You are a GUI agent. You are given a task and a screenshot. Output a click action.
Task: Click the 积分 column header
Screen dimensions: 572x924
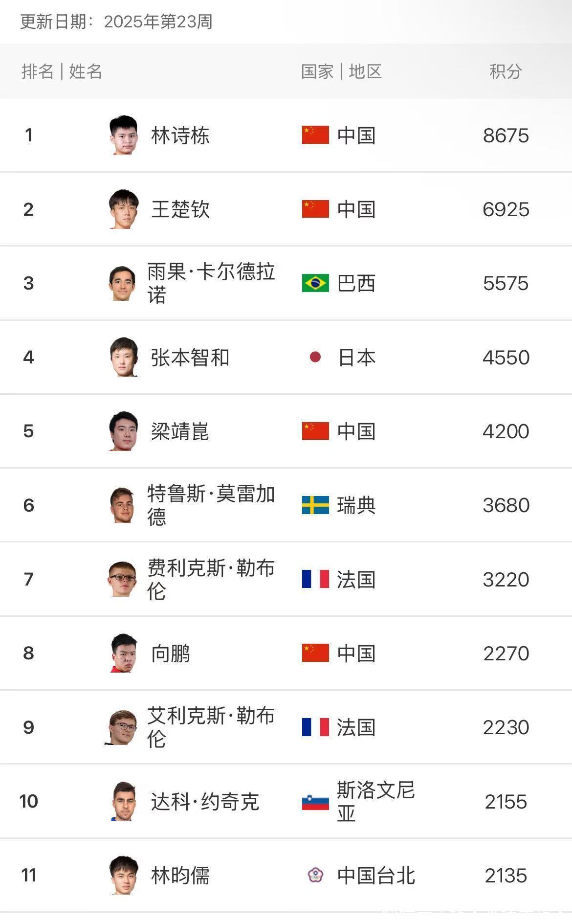click(x=506, y=71)
